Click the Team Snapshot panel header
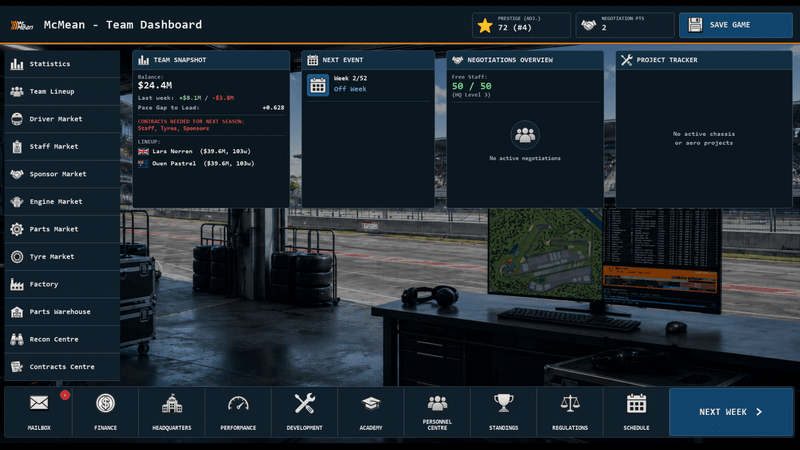The height and width of the screenshot is (450, 800). click(x=211, y=60)
